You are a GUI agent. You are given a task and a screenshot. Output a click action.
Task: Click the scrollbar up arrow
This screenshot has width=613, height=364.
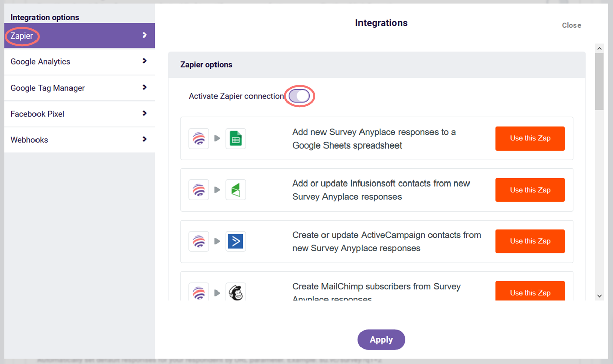pyautogui.click(x=599, y=48)
